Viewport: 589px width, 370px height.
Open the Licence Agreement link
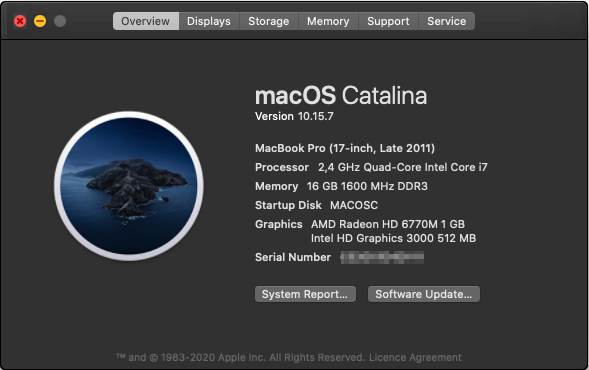(415, 357)
